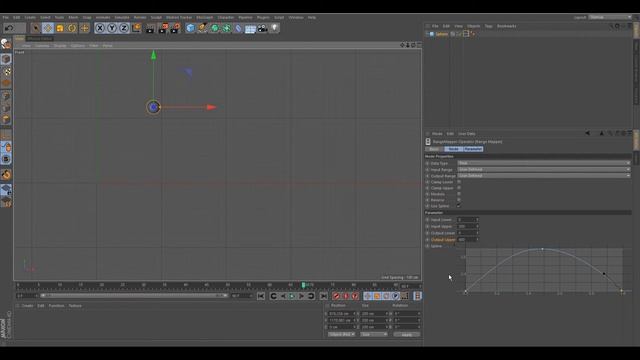This screenshot has width=640, height=360.
Task: Click Make Editable icon in left palette
Action: pos(6,43)
